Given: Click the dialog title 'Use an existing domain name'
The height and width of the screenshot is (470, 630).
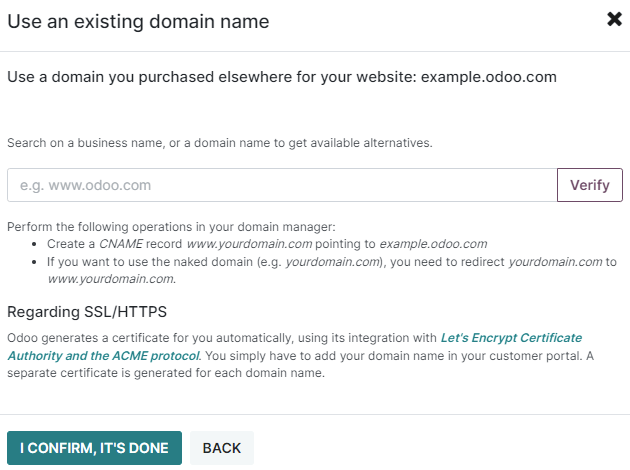Looking at the screenshot, I should (x=138, y=20).
